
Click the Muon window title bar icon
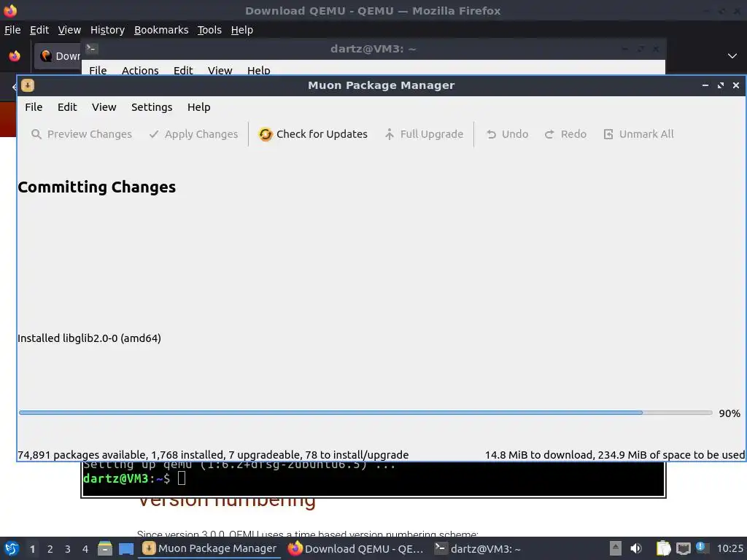(x=28, y=85)
